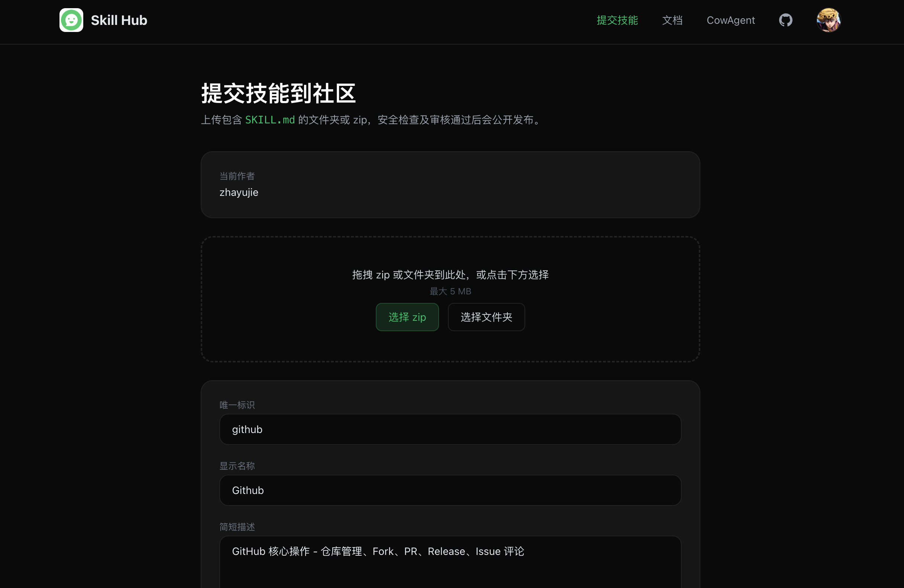Click the green SKILL.md code text
This screenshot has width=904, height=588.
[270, 120]
